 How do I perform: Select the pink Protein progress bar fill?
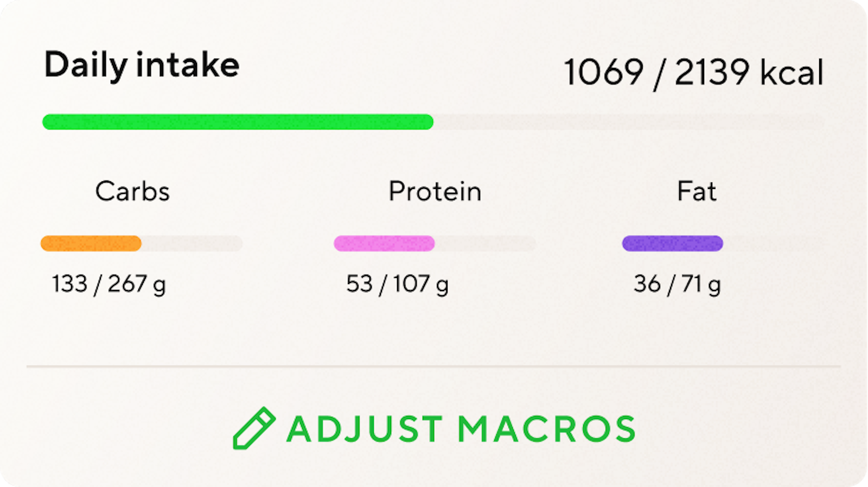coord(384,243)
